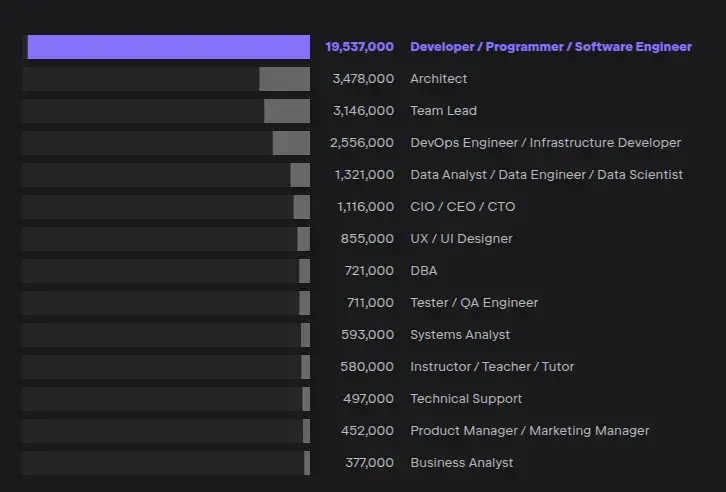Select the CIO / CEO / CTO label
The height and width of the screenshot is (492, 726).
tap(462, 207)
